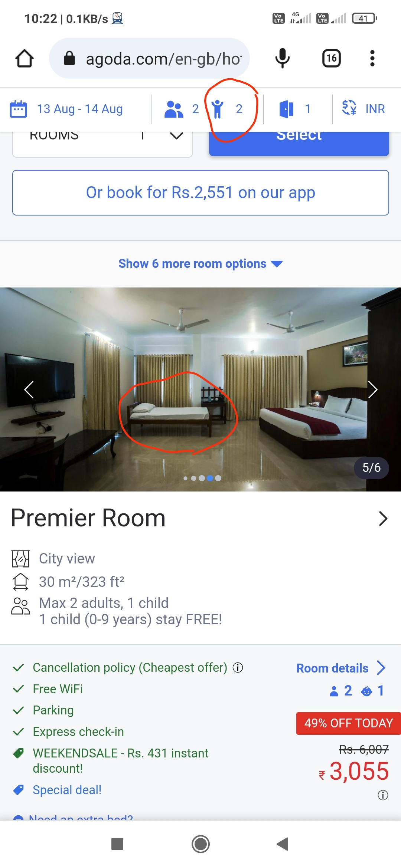Image resolution: width=401 pixels, height=868 pixels.
Task: Tap the adults guest count icon
Action: tap(174, 109)
